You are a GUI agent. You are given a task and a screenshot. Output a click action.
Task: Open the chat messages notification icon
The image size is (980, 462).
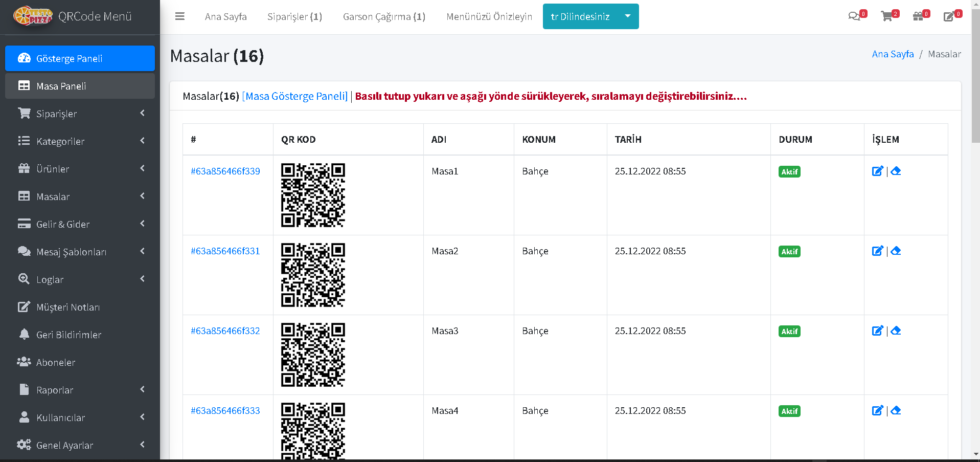pyautogui.click(x=854, y=16)
